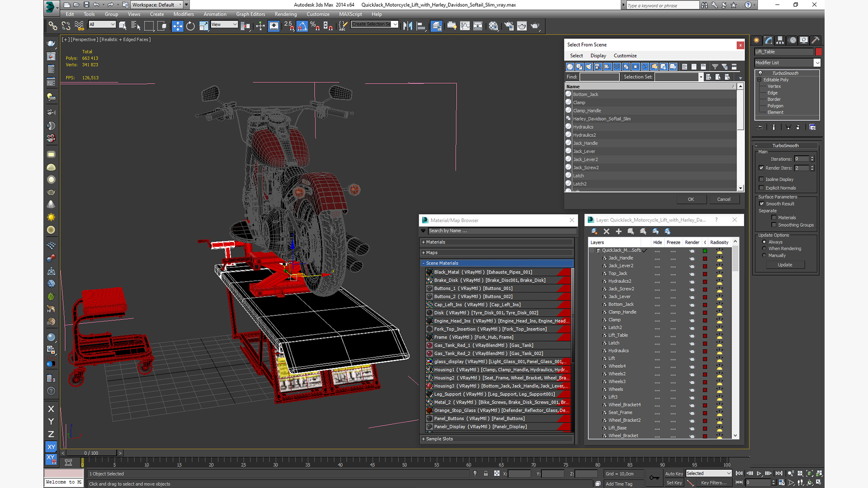Uncheck Render Iters checkbox

point(761,168)
